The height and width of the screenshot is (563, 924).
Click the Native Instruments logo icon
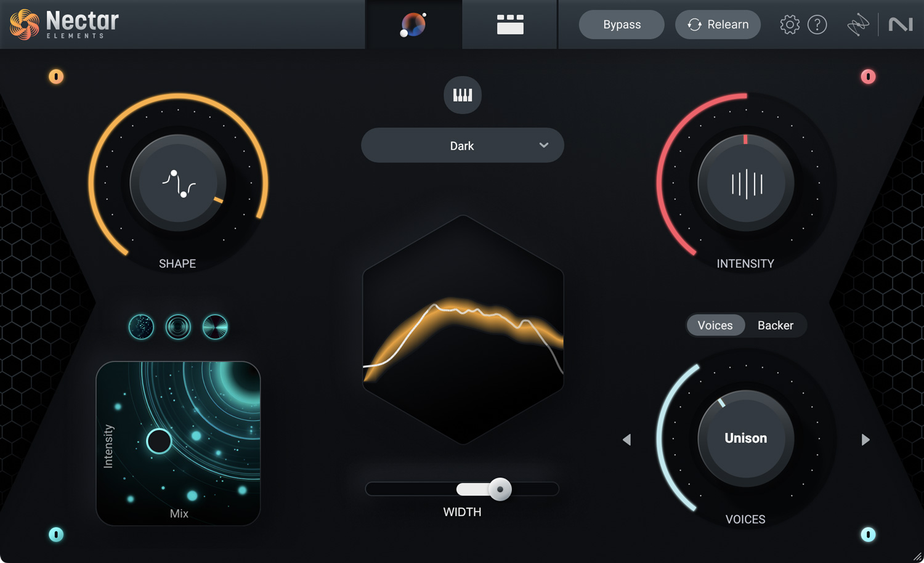coord(900,25)
